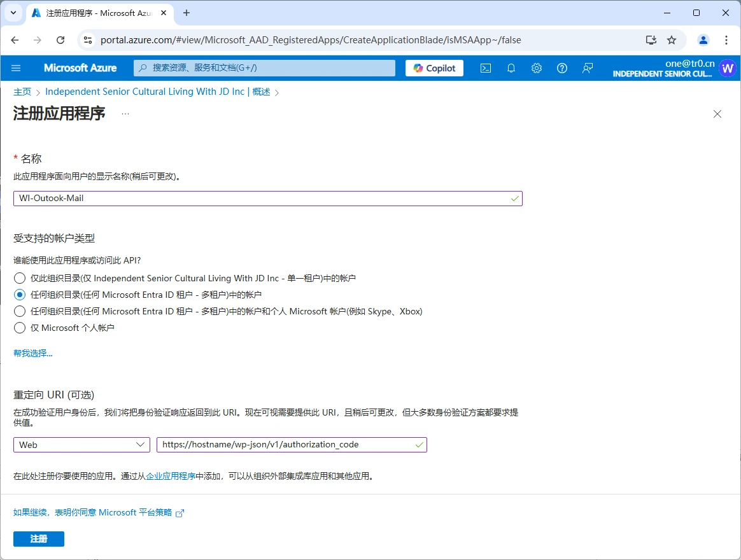
Task: Select 多租户 and personal Microsoft accounts radio
Action: click(19, 311)
